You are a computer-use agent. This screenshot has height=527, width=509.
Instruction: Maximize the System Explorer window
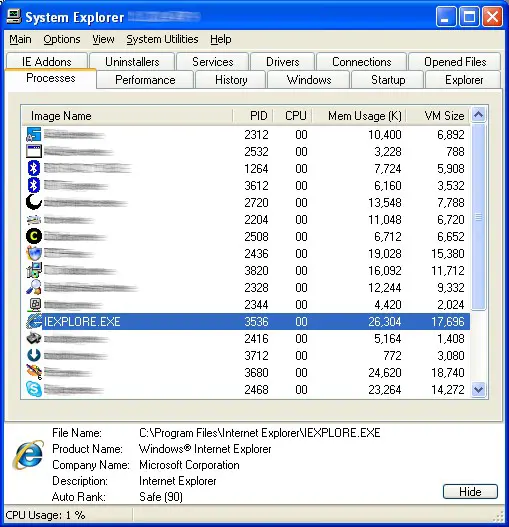[x=469, y=16]
